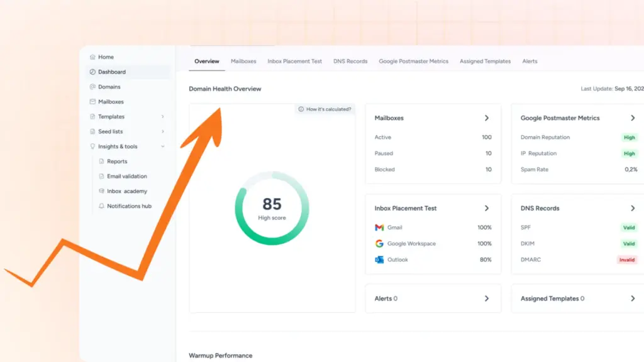
Task: Click the Insights & tools lightbulb icon
Action: click(92, 146)
